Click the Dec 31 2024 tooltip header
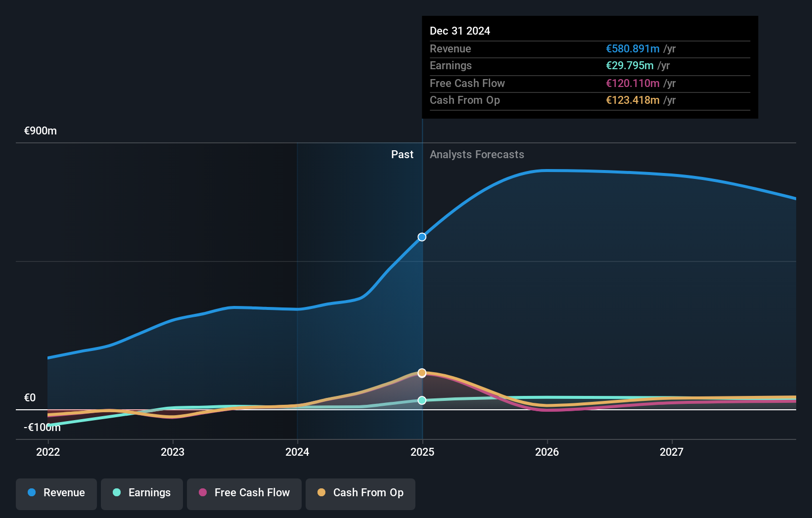 pos(460,31)
